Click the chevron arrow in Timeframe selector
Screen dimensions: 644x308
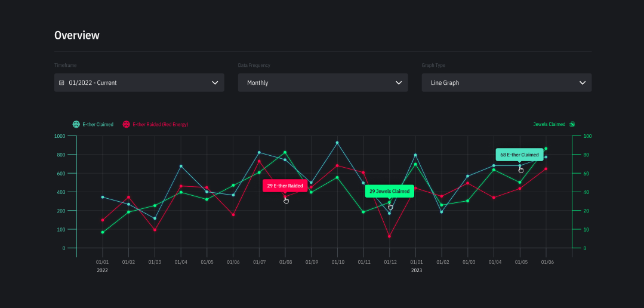(x=215, y=83)
